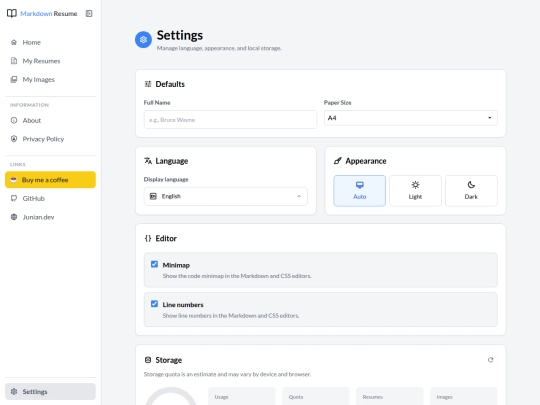Open the My Images page
This screenshot has height=405, width=540.
[x=50, y=80]
